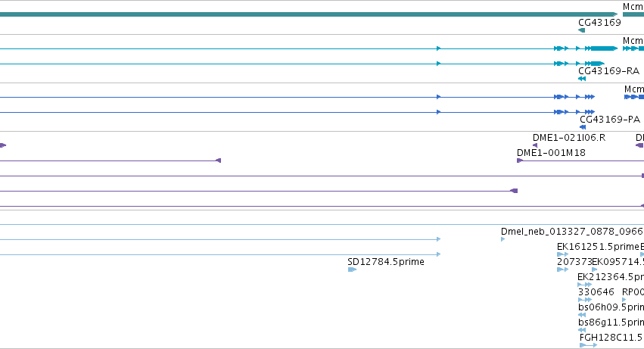Click the EK212364 EST arrow glyph

584,285
